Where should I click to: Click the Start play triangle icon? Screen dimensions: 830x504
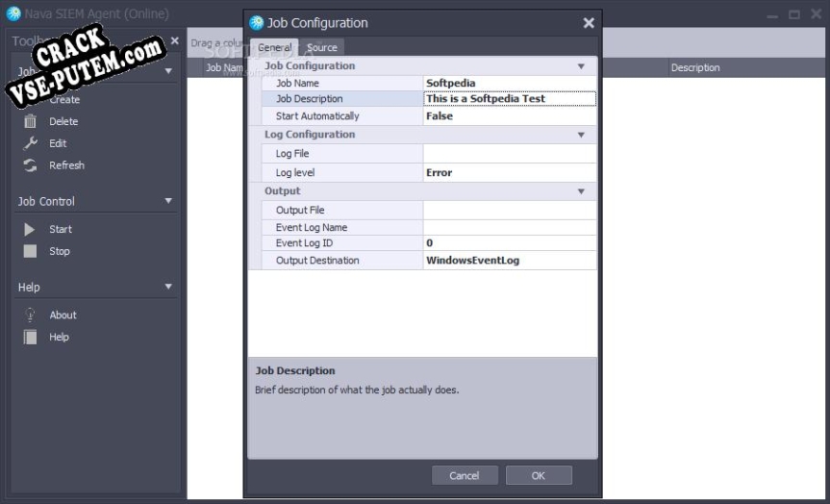30,229
